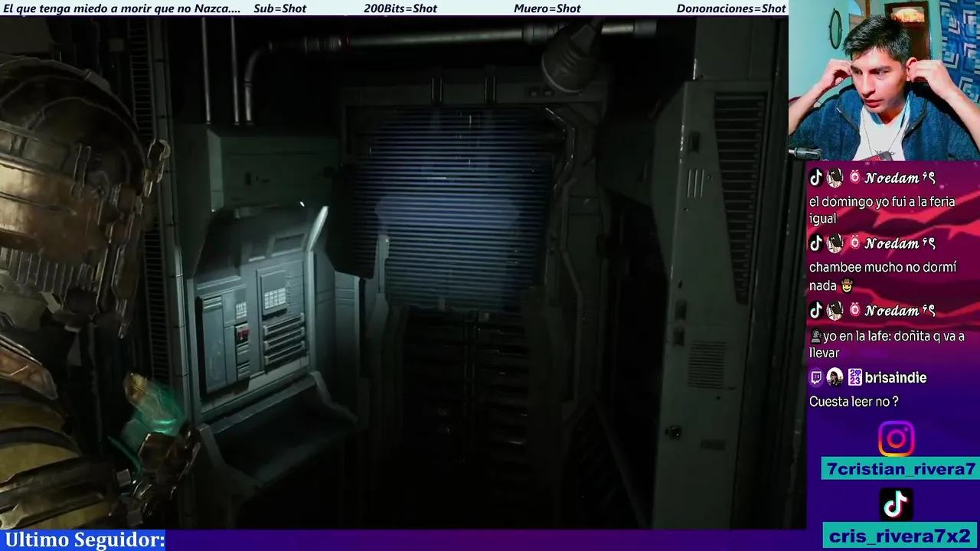Click TikTok icon on the 'el domingo' chat message
Image resolution: width=980 pixels, height=551 pixels.
click(816, 178)
